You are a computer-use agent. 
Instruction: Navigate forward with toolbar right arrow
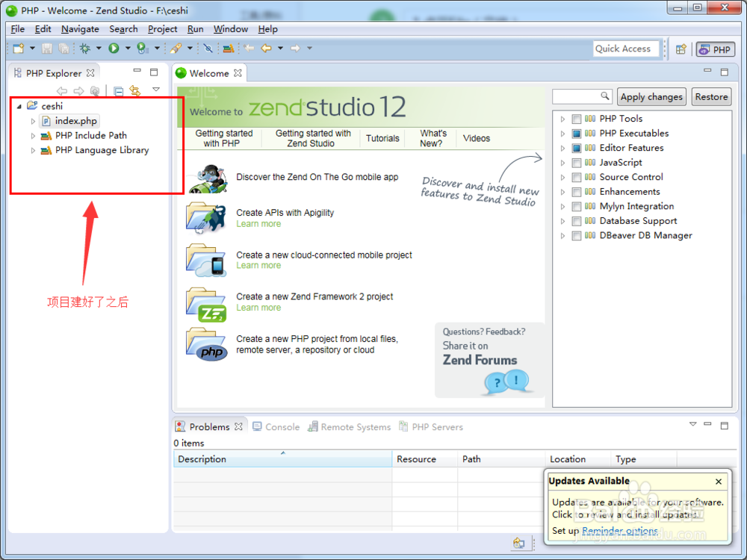pos(295,48)
